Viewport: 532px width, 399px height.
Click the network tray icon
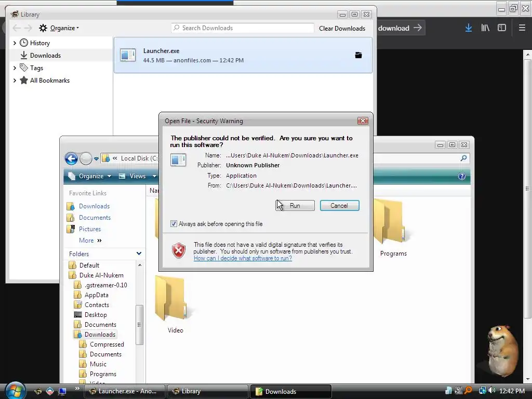[482, 391]
